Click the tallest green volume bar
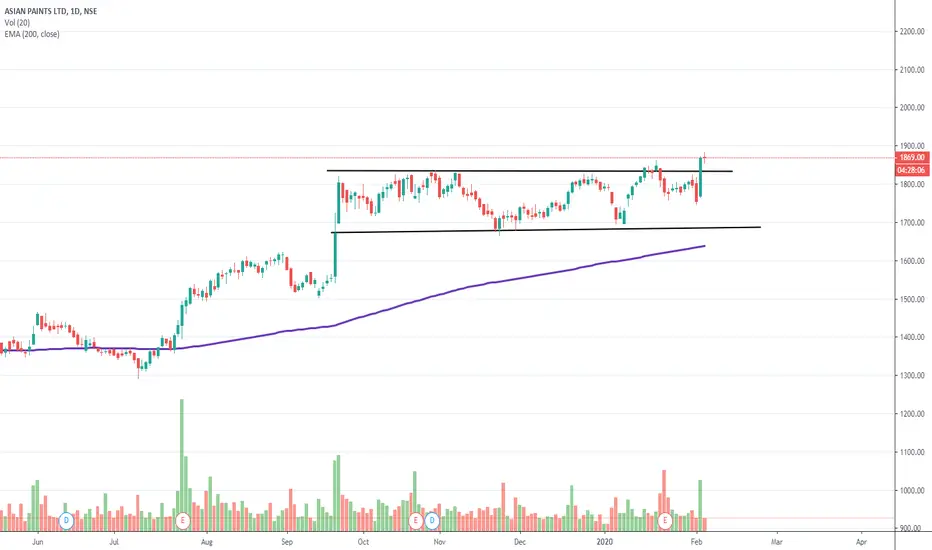Image resolution: width=932 pixels, height=550 pixels. coord(182,465)
